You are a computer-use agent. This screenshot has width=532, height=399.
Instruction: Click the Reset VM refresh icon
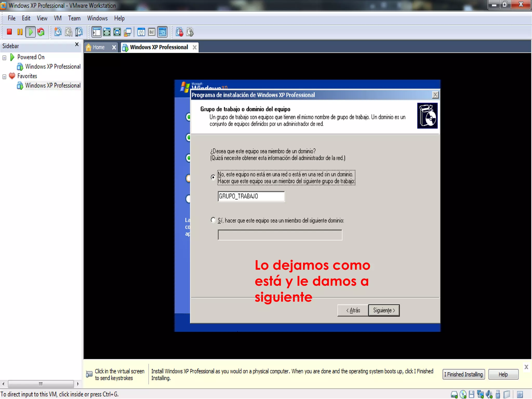[41, 32]
